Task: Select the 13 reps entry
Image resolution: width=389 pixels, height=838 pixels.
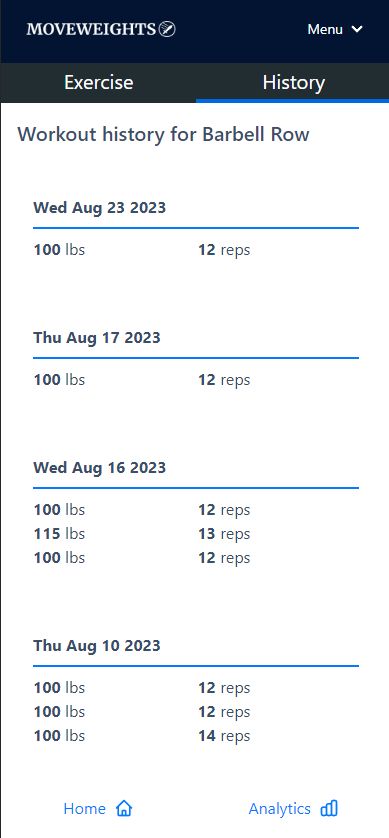Action: click(x=224, y=534)
